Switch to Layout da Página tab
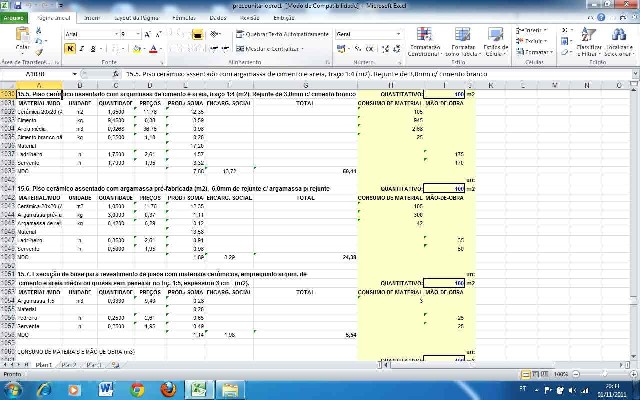The height and width of the screenshot is (400, 640). (x=137, y=18)
